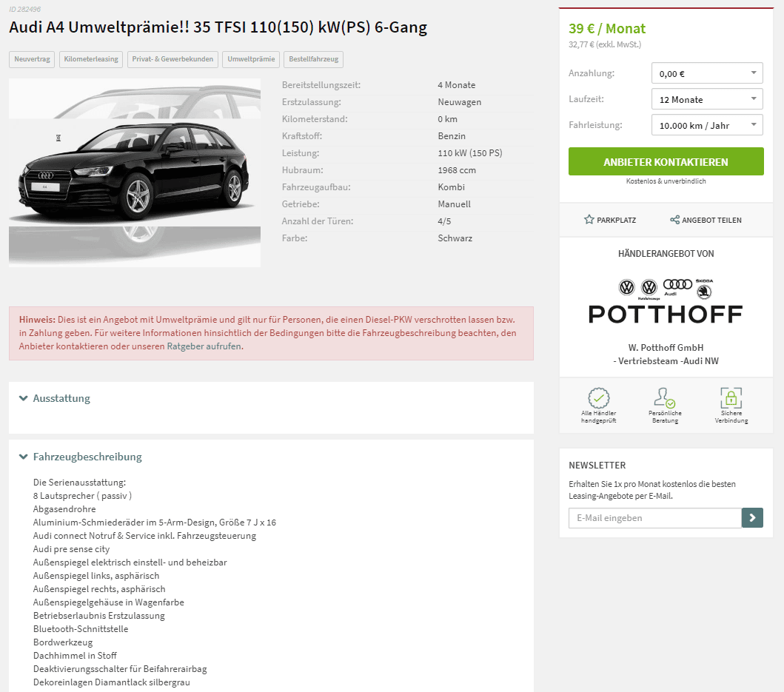Click the Persönliche Beratung person icon
Image resolution: width=784 pixels, height=692 pixels.
[x=665, y=398]
